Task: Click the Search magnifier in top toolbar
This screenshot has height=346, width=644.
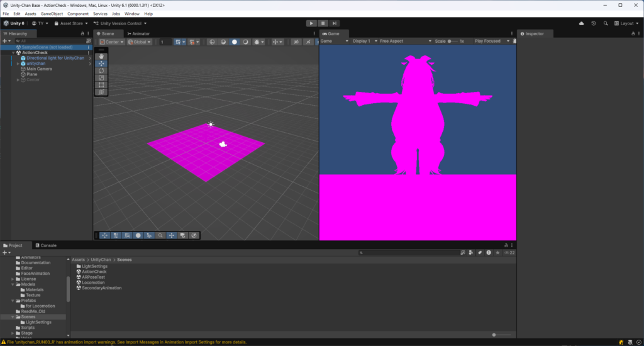Action: 606,23
